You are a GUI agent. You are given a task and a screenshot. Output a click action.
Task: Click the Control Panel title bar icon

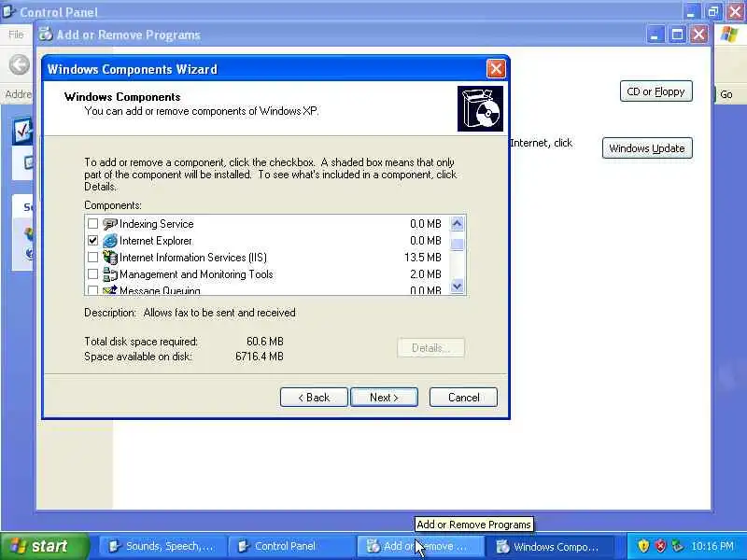8,11
